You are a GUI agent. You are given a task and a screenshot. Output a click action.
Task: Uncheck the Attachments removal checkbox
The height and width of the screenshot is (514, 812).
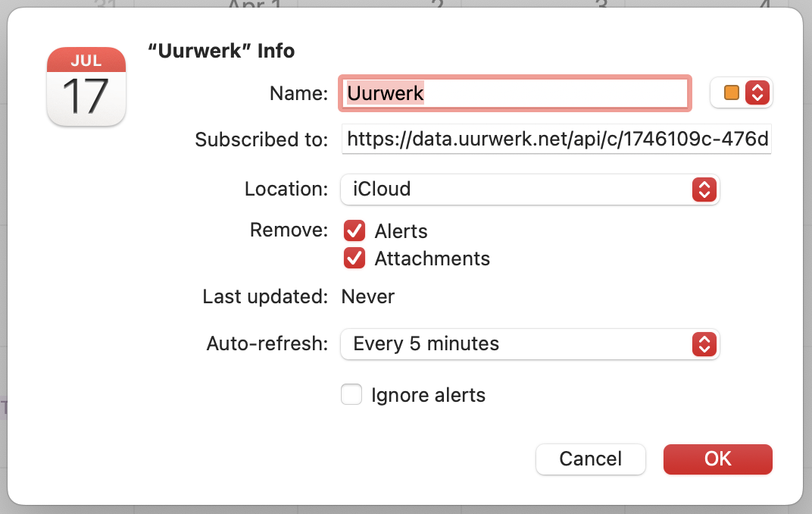(354, 259)
